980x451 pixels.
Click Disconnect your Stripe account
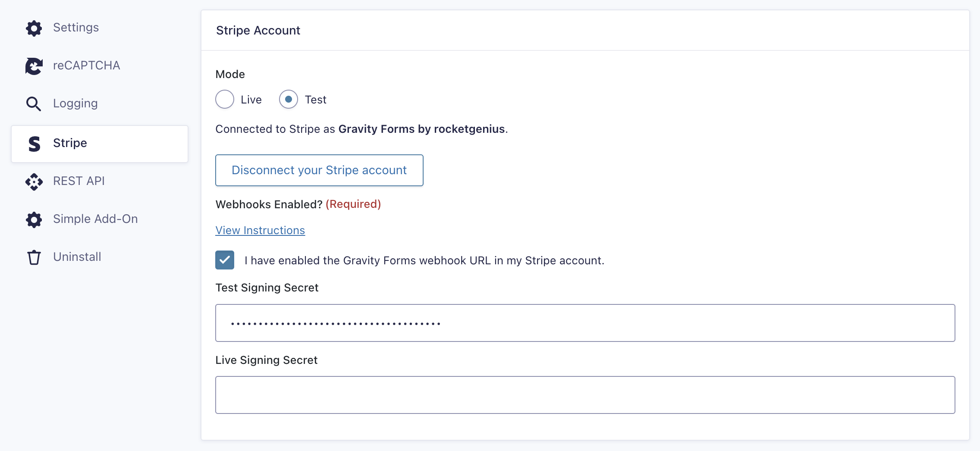[x=319, y=170]
